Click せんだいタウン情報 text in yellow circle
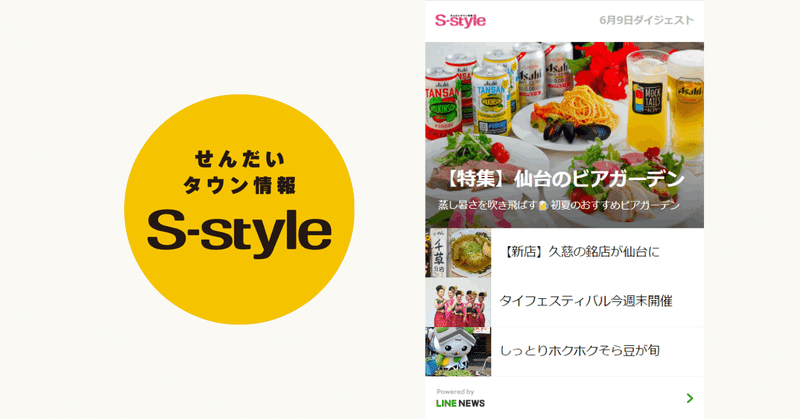The height and width of the screenshot is (419, 800). tap(239, 172)
